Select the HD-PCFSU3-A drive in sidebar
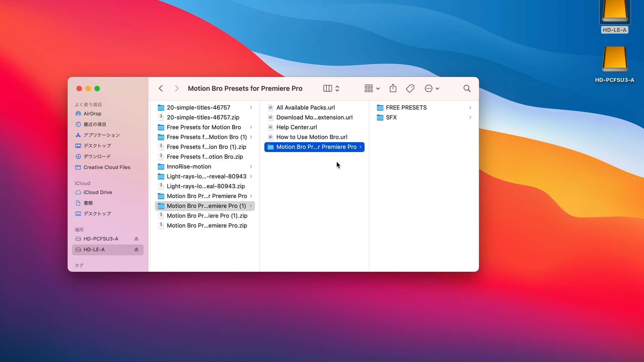 (108, 239)
